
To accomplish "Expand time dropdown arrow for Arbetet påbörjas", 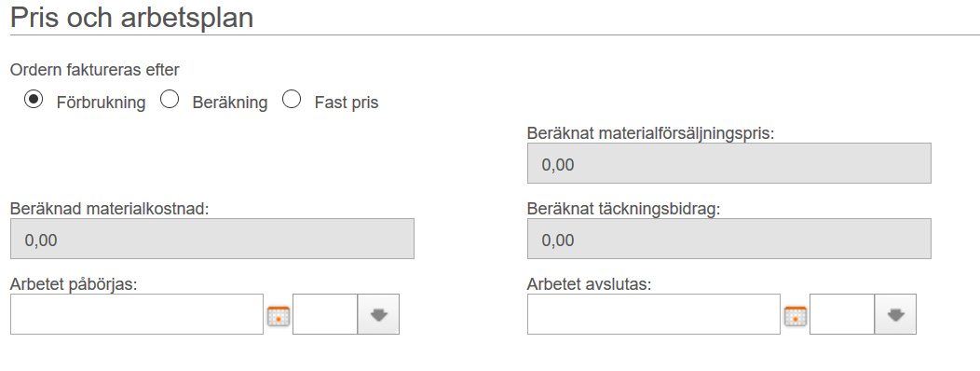I will pos(378,314).
